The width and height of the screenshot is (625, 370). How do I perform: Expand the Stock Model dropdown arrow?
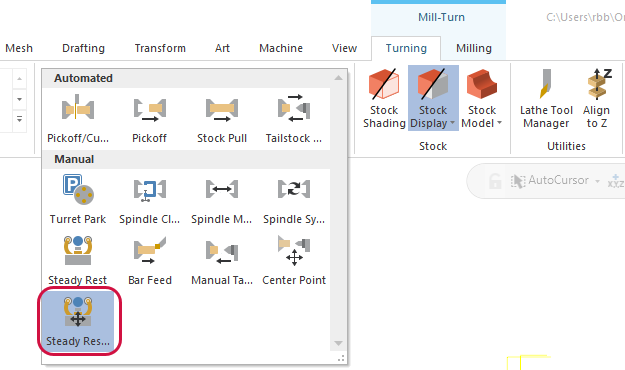[x=499, y=123]
